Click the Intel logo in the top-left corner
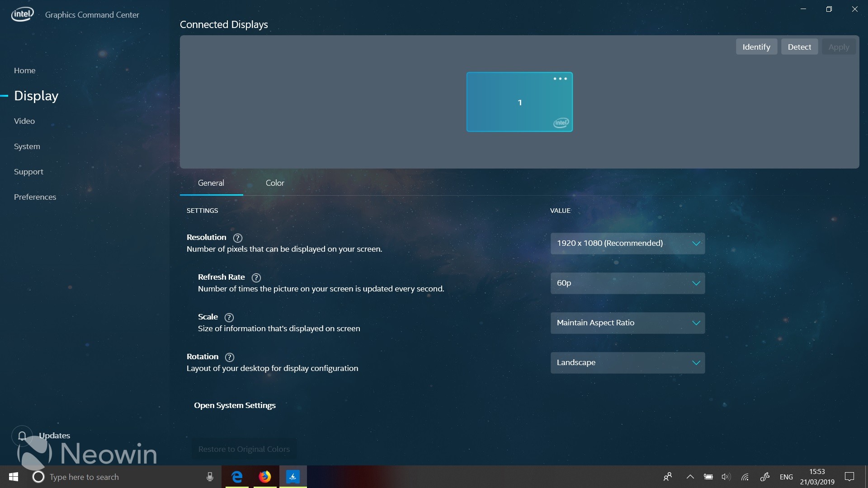This screenshot has height=488, width=868. (22, 14)
